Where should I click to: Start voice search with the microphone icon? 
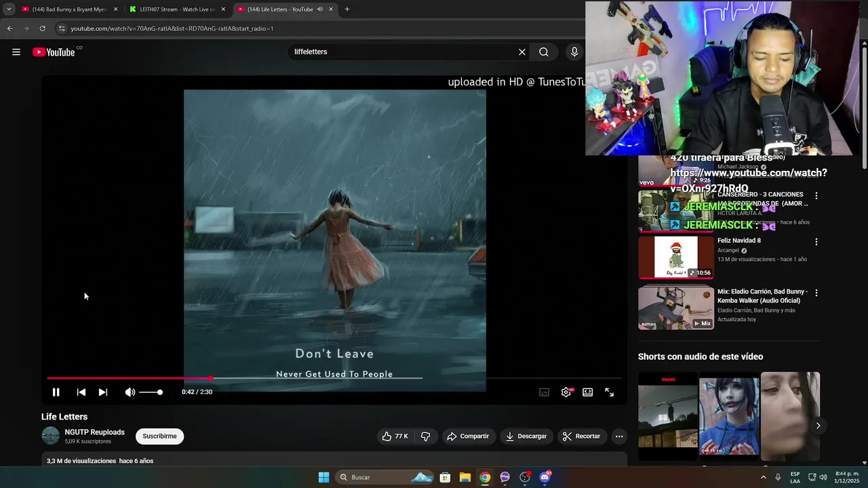tap(574, 52)
